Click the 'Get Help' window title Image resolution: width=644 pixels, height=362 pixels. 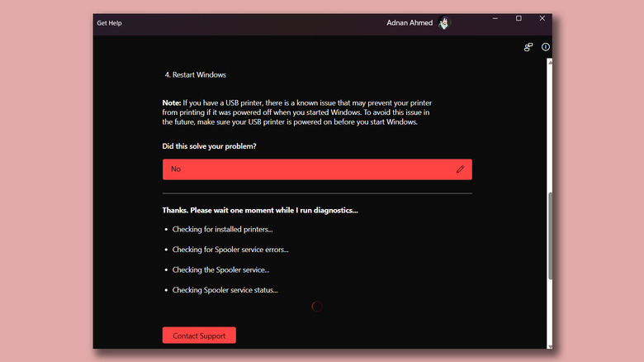pyautogui.click(x=109, y=23)
